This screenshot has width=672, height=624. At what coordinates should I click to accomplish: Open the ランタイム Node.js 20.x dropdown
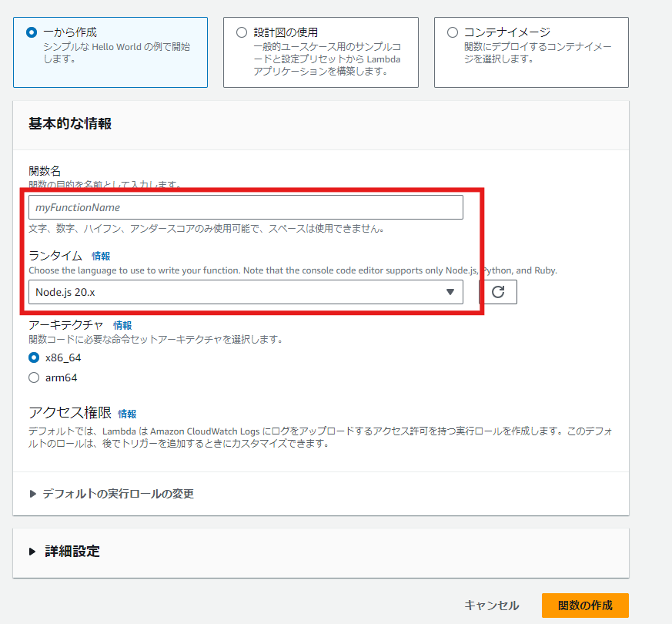pos(246,292)
